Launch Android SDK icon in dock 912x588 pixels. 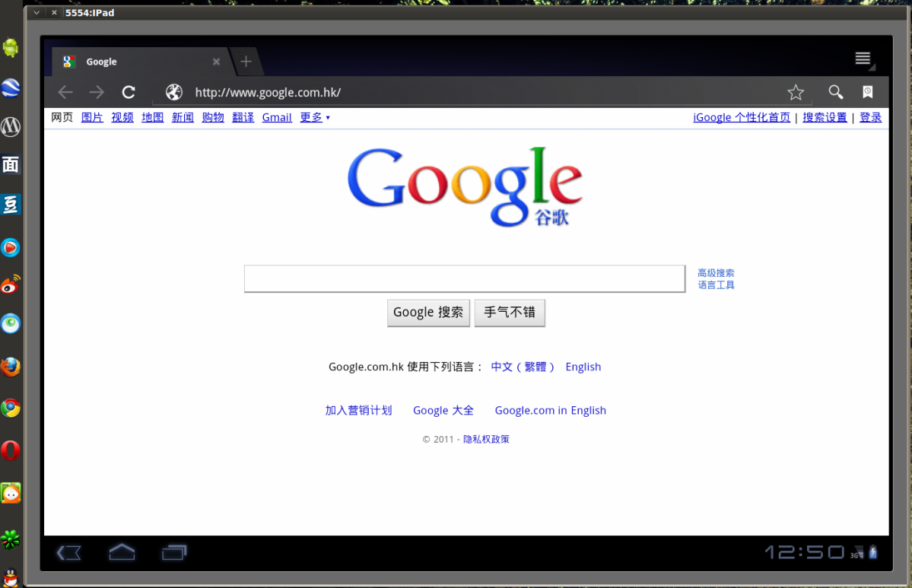[11, 46]
